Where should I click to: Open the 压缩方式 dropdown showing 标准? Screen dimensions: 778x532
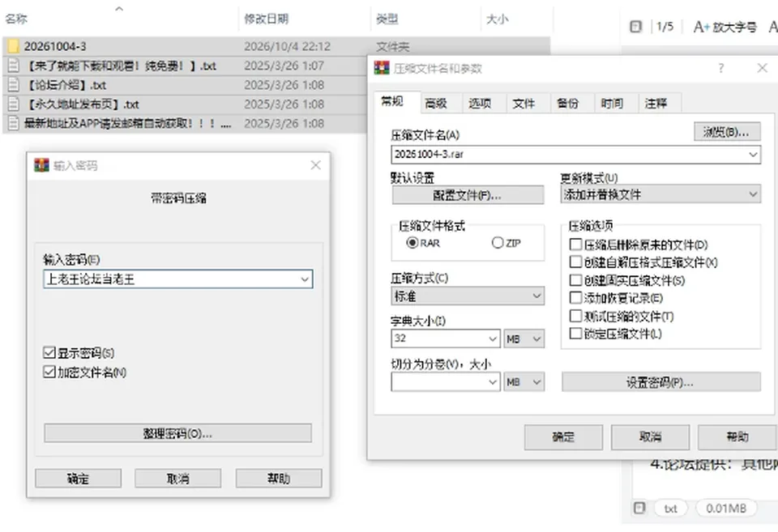[x=468, y=296]
